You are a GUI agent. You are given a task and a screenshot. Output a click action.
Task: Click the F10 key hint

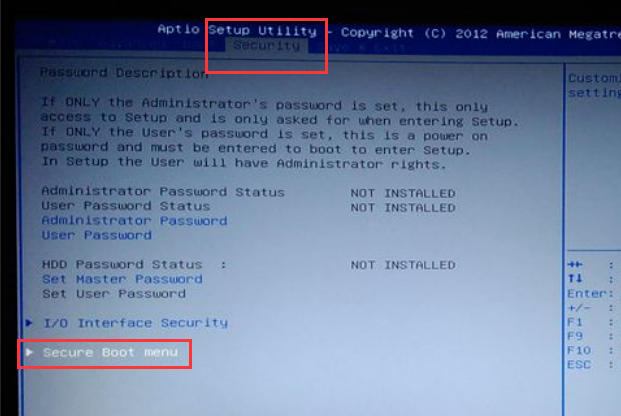pyautogui.click(x=579, y=350)
